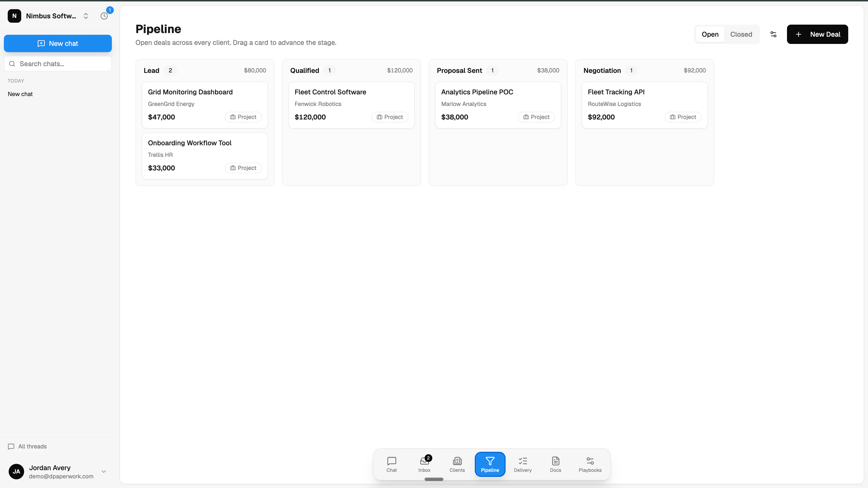
Task: Click Marlow Analytics client name
Action: pyautogui.click(x=464, y=104)
